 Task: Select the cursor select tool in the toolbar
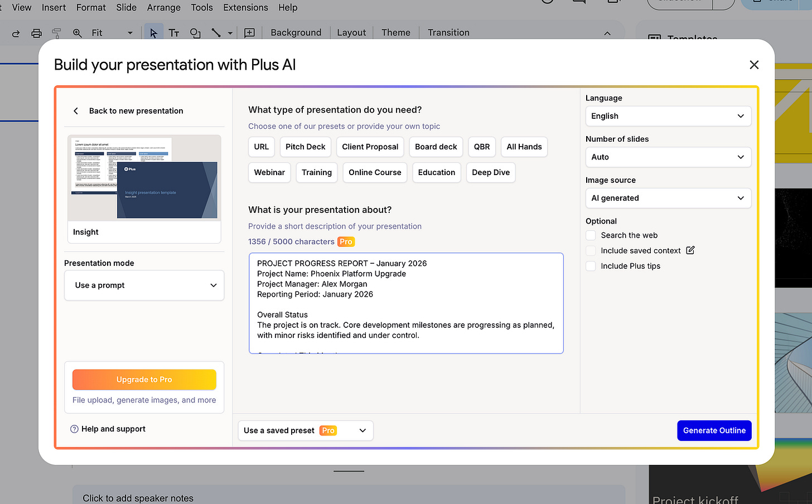(x=154, y=33)
